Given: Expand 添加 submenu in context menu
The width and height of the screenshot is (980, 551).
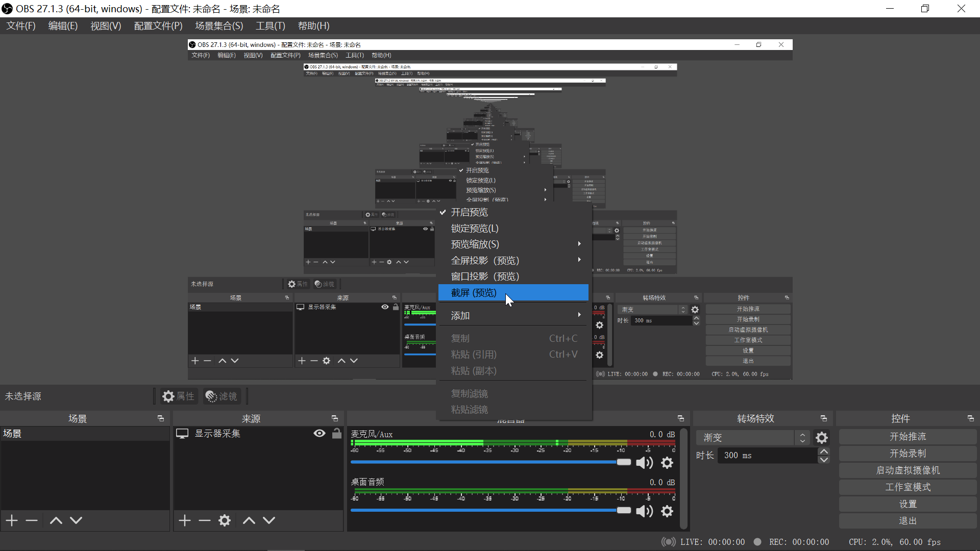Looking at the screenshot, I should 513,316.
